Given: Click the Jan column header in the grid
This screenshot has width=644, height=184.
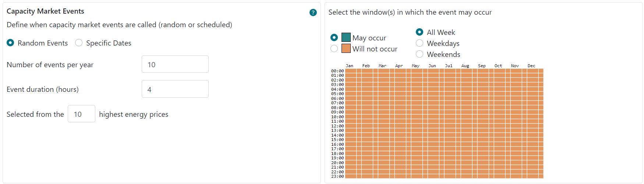Looking at the screenshot, I should pos(350,66).
